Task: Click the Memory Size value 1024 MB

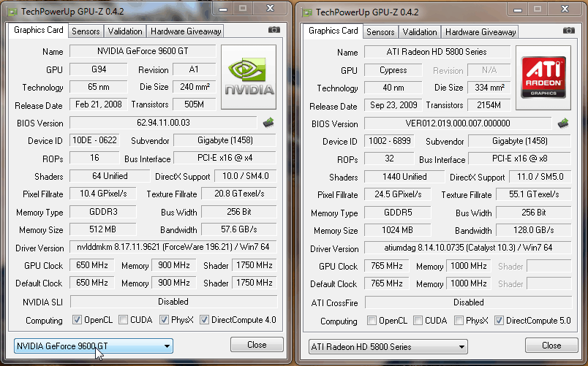Action: click(x=398, y=229)
